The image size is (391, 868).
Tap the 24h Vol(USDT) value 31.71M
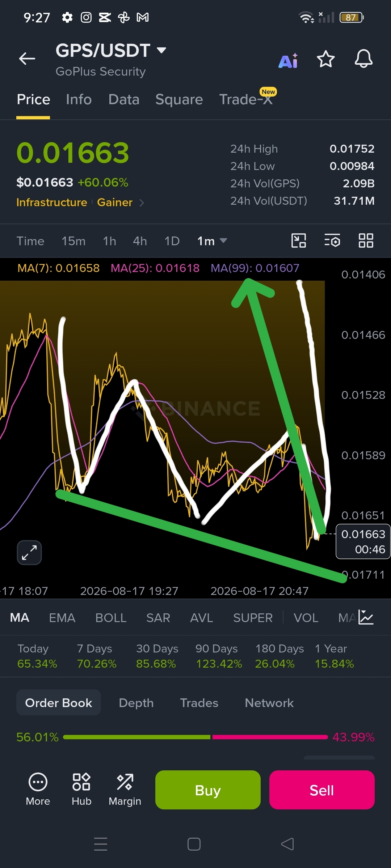tap(354, 201)
